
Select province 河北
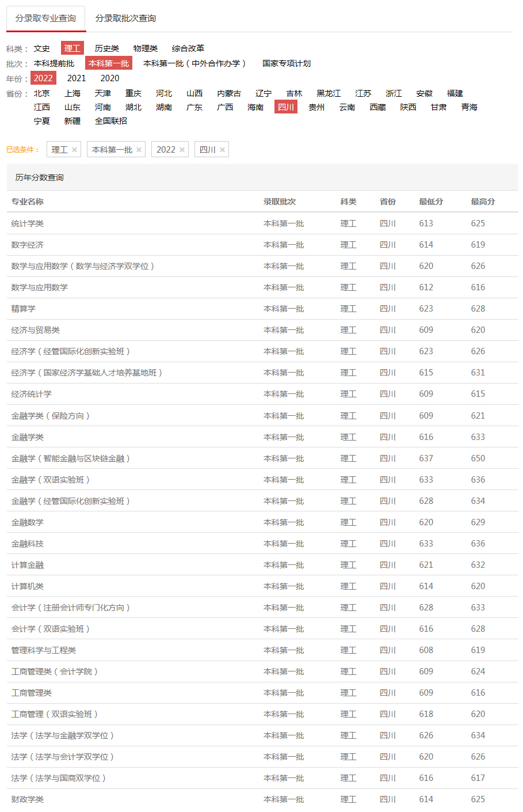pyautogui.click(x=164, y=93)
